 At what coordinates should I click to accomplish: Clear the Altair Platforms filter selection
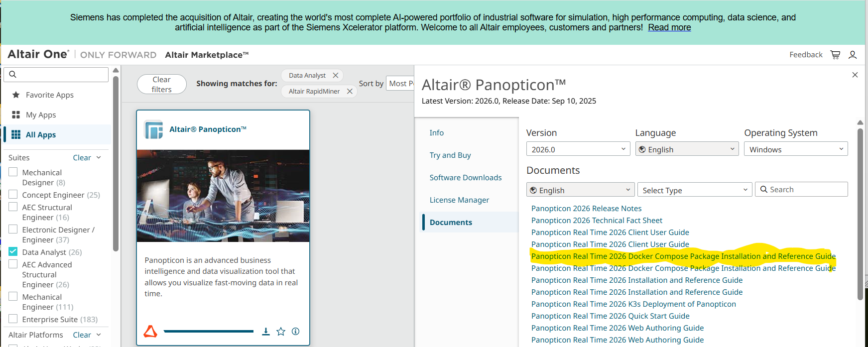pos(82,335)
